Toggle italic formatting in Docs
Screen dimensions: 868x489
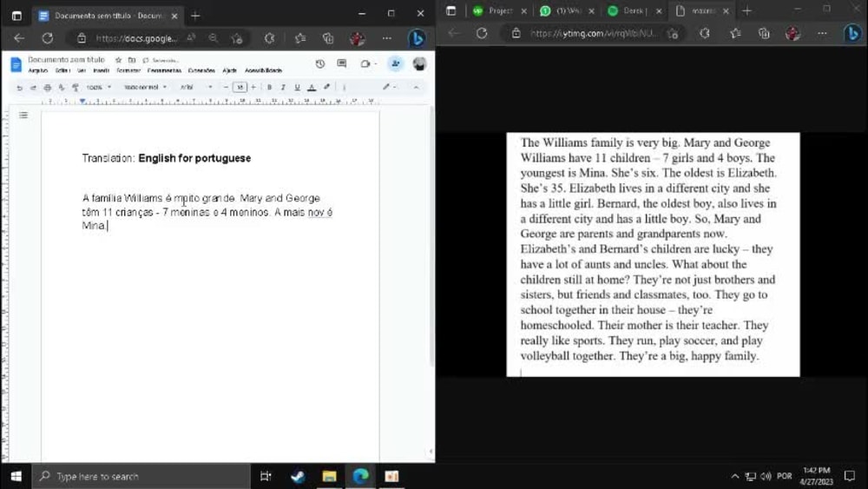click(283, 88)
